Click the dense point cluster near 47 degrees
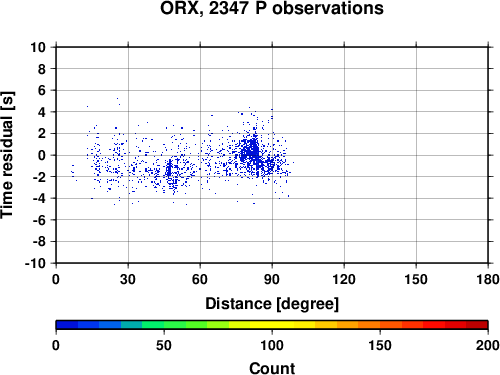Viewport: 500px width, 375px height. pos(169,169)
